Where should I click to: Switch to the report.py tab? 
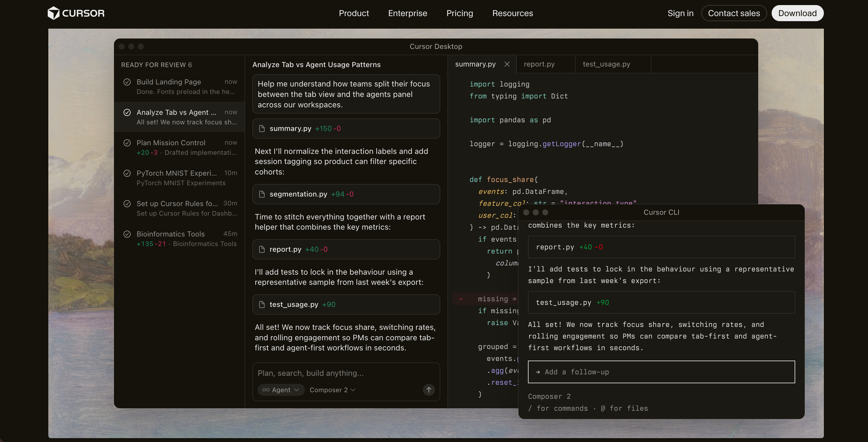(539, 64)
